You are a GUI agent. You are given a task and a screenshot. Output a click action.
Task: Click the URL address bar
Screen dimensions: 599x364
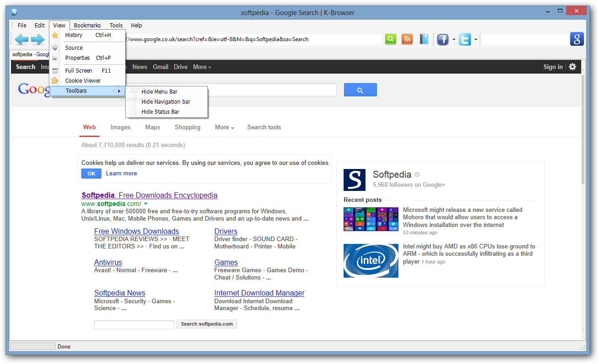253,39
